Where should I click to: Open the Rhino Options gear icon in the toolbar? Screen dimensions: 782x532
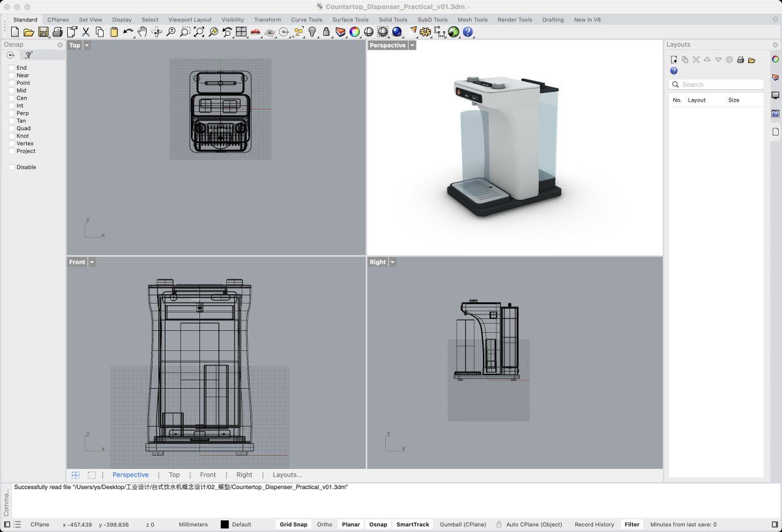point(426,32)
